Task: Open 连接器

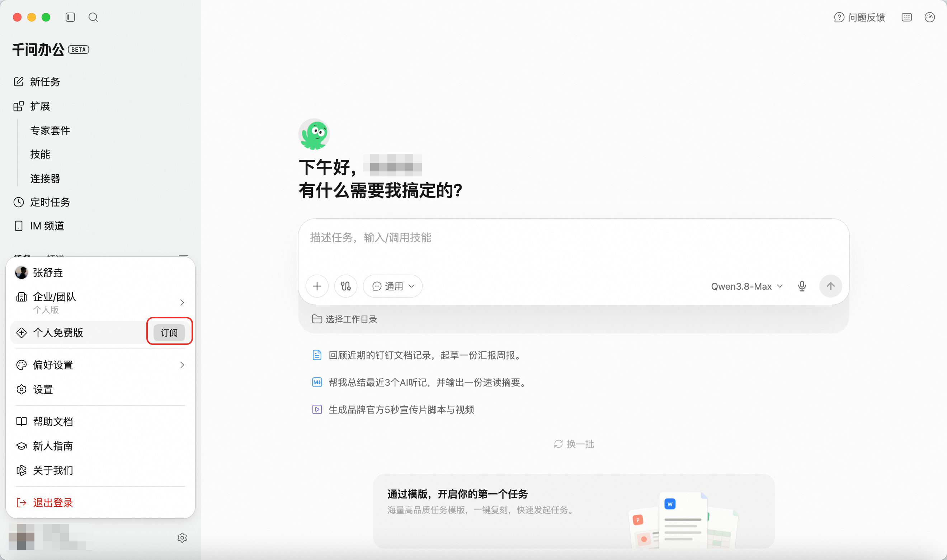Action: pyautogui.click(x=45, y=179)
